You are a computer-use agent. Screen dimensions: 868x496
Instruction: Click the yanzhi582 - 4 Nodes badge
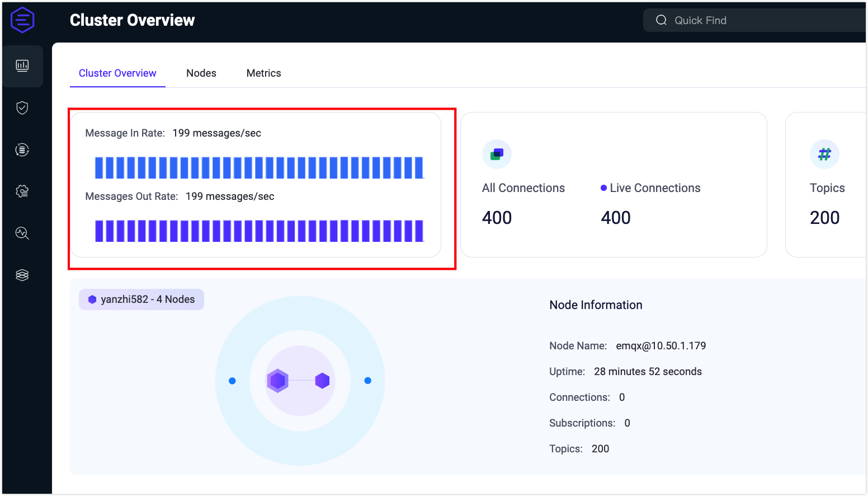click(141, 300)
